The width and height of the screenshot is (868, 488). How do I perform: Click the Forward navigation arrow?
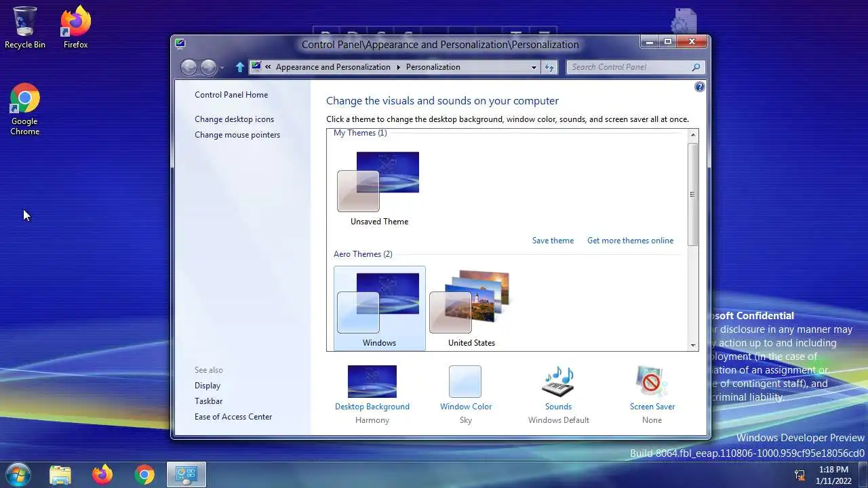(x=208, y=67)
